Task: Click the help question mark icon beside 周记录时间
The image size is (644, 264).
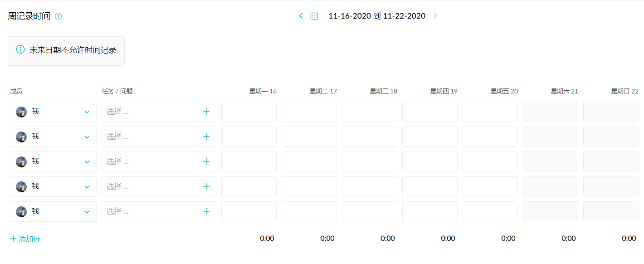Action: point(58,16)
